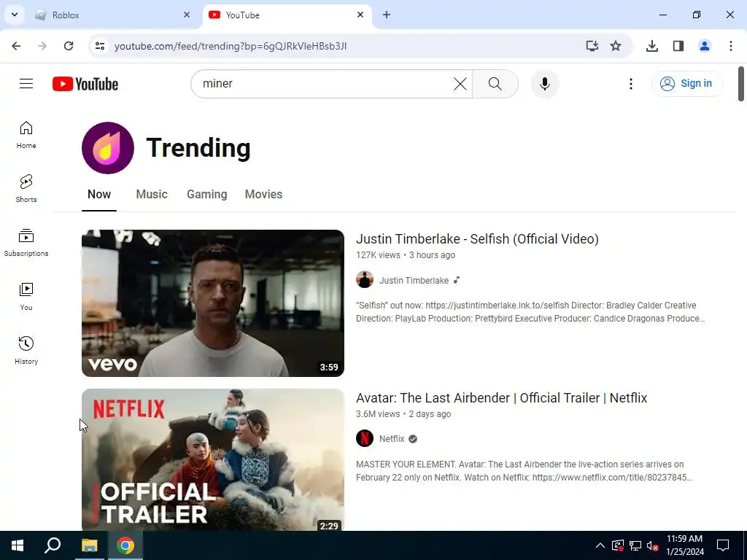This screenshot has height=560, width=747.
Task: Clear the search box with the X
Action: point(460,84)
